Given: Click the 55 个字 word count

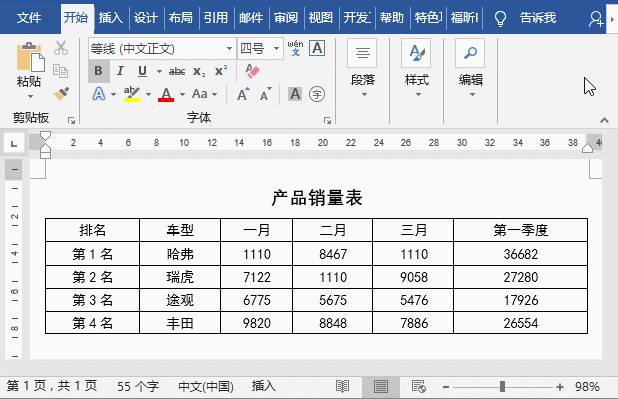Looking at the screenshot, I should [x=138, y=386].
